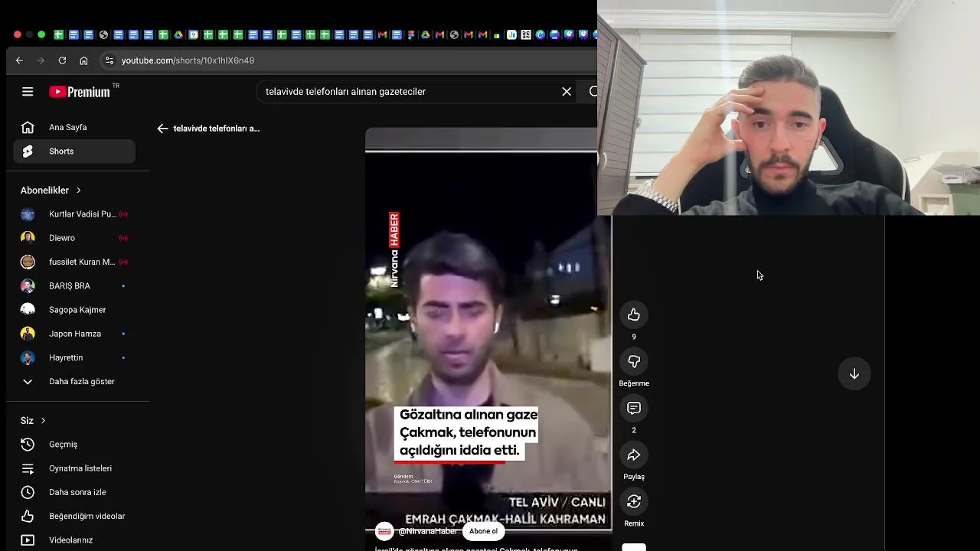
Task: Share the short using Paylaş
Action: coord(634,455)
